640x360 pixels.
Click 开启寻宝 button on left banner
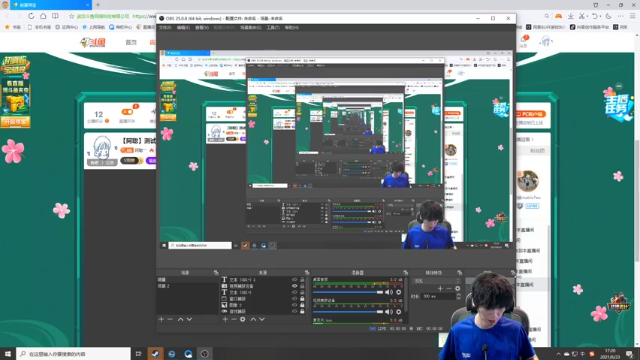click(15, 121)
